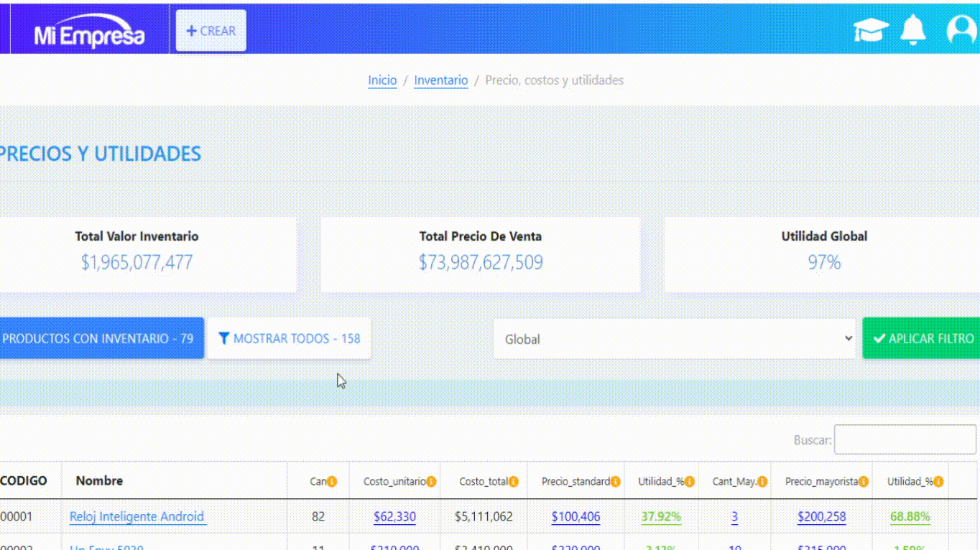980x550 pixels.
Task: Click info icon next to Costo_total header
Action: pyautogui.click(x=514, y=482)
